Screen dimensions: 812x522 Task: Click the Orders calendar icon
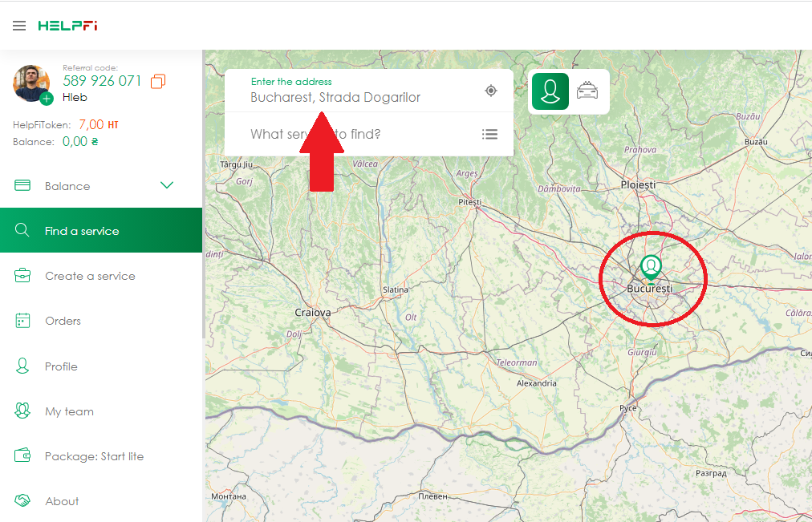[22, 321]
